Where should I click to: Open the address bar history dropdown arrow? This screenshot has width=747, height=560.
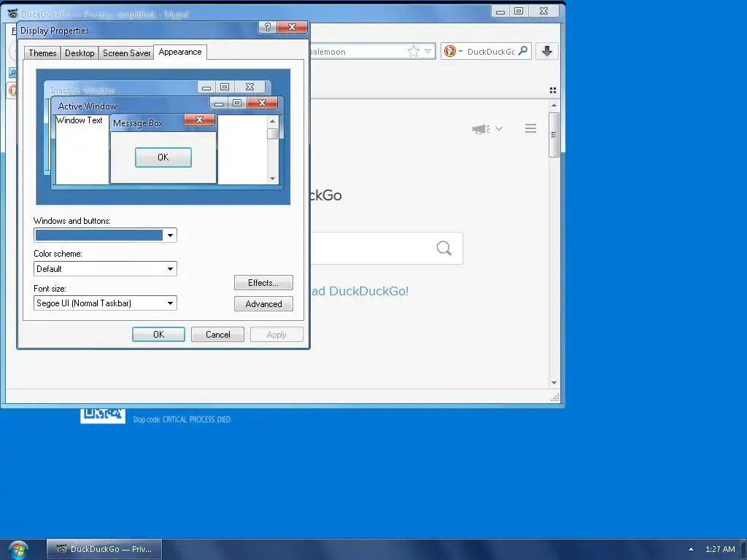[427, 52]
